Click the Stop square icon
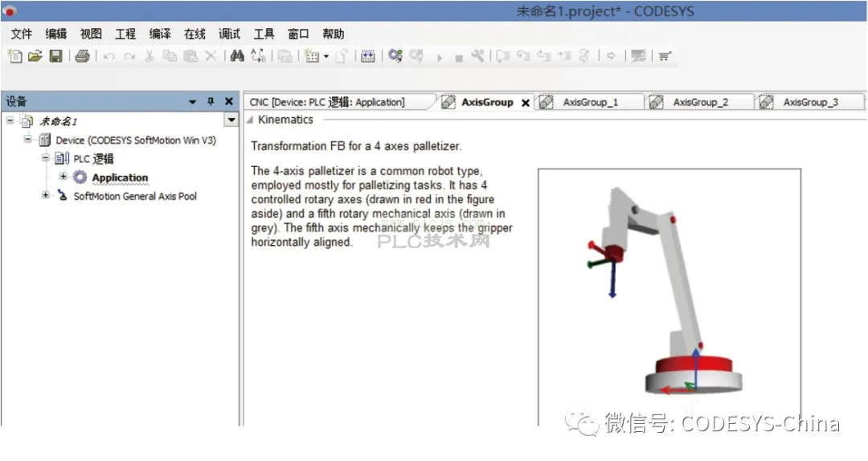The image size is (868, 461). 458,58
